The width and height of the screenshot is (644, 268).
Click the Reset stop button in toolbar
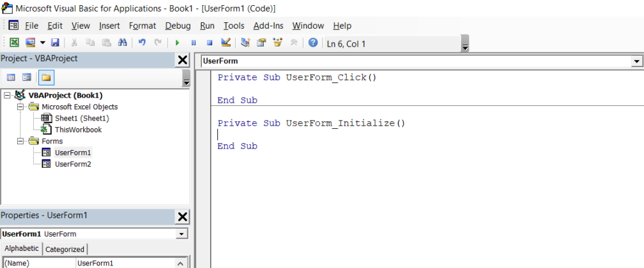pyautogui.click(x=209, y=43)
